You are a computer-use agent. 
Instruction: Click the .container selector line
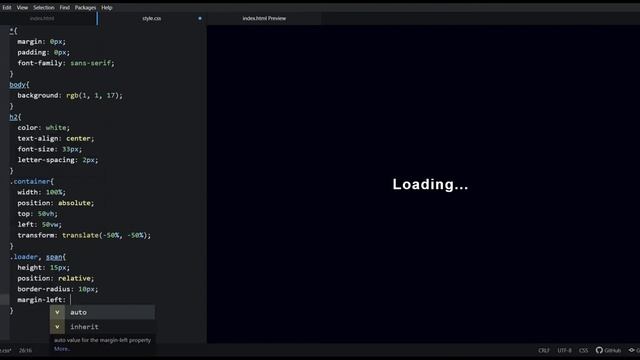pos(32,181)
